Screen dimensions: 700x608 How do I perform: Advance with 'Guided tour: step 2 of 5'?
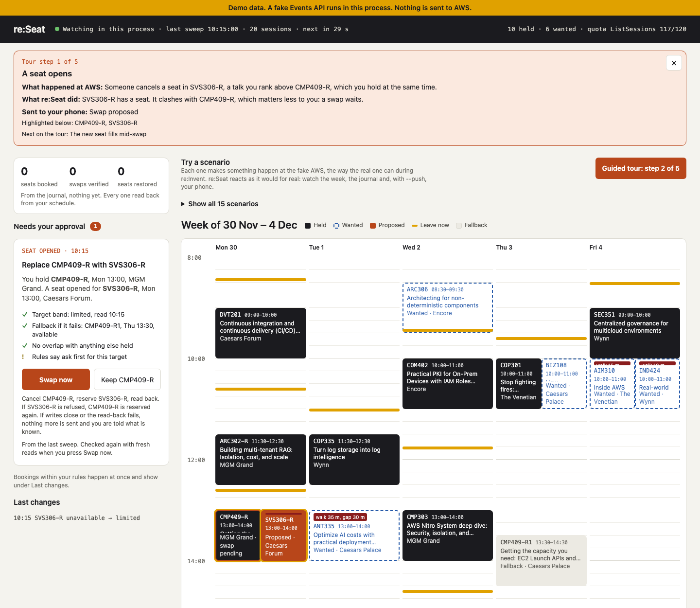[x=641, y=168]
